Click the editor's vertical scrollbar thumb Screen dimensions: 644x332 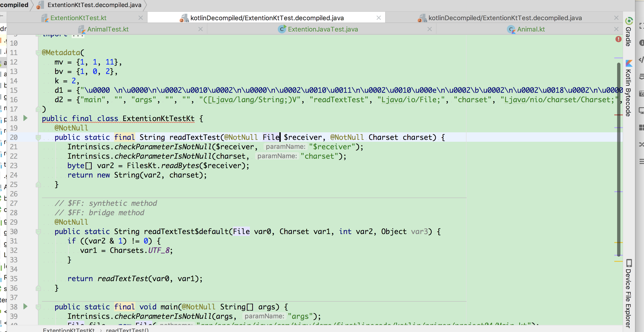[619, 160]
